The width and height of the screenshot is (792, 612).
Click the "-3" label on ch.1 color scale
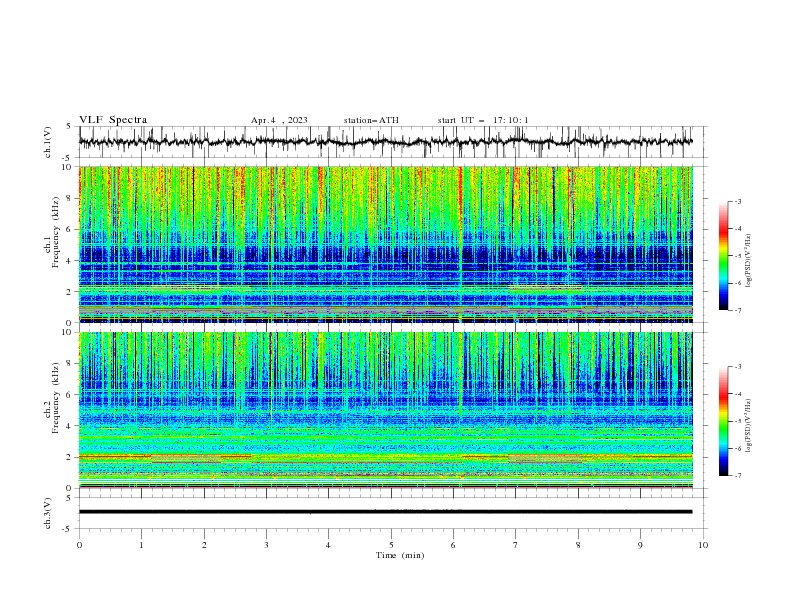pyautogui.click(x=737, y=201)
